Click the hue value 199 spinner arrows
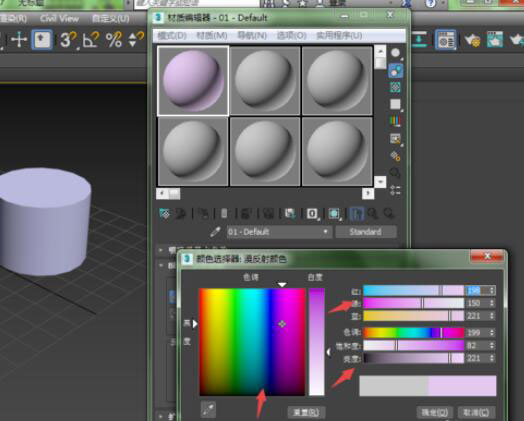The image size is (524, 421). 492,333
